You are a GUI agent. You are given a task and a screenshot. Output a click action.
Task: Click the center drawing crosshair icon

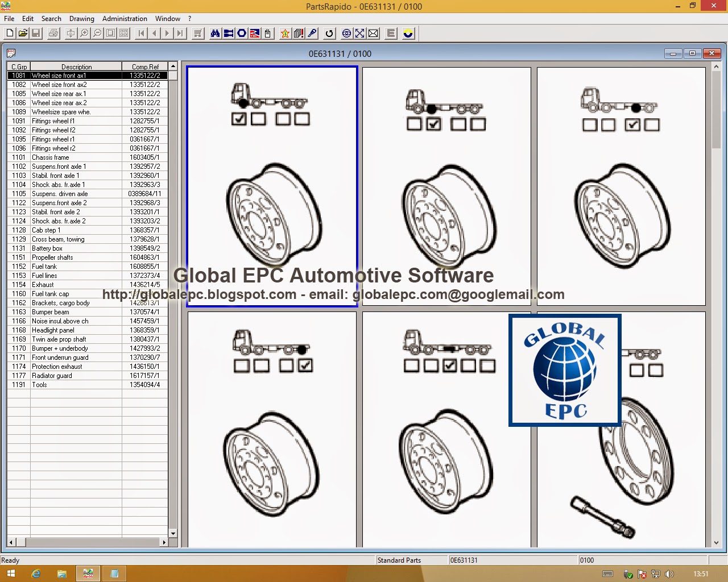[x=71, y=34]
